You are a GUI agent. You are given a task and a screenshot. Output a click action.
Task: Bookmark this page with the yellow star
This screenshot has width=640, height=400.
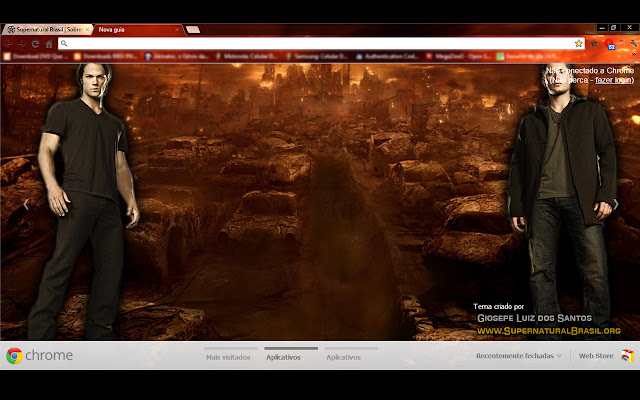(x=578, y=43)
